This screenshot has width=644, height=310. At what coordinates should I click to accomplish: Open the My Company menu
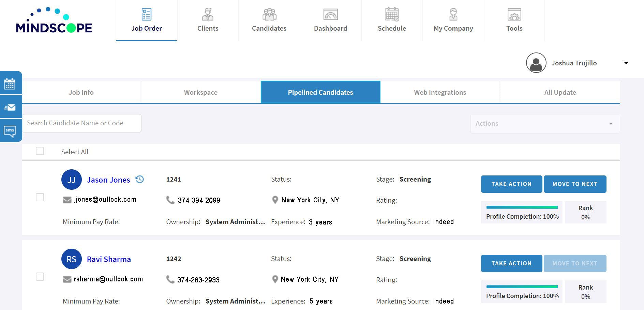pyautogui.click(x=453, y=20)
